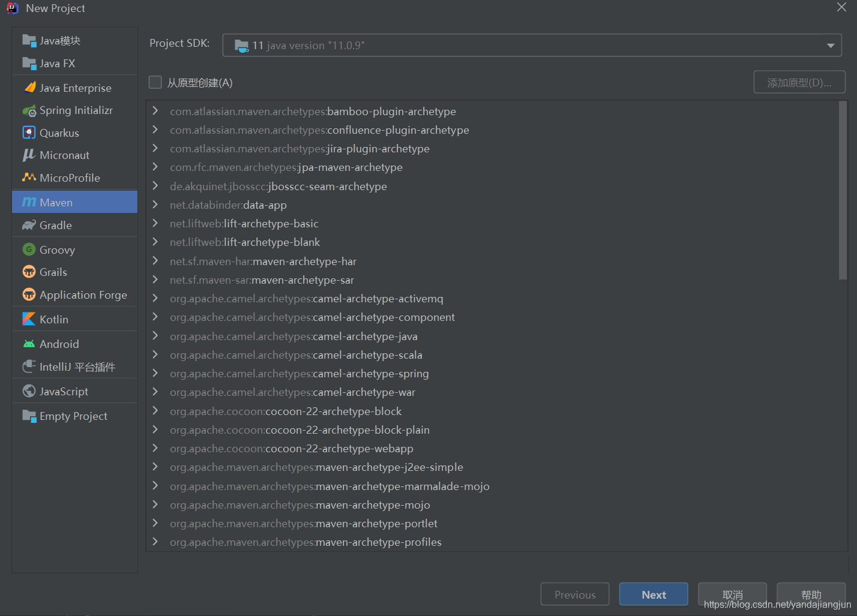The image size is (857, 616).
Task: Click the Next button
Action: pos(654,594)
